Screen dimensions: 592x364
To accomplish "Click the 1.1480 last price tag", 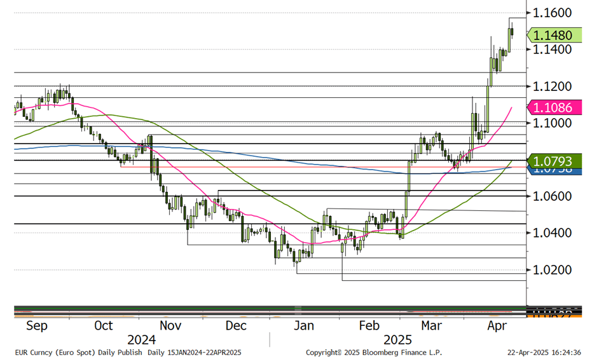I will point(553,35).
